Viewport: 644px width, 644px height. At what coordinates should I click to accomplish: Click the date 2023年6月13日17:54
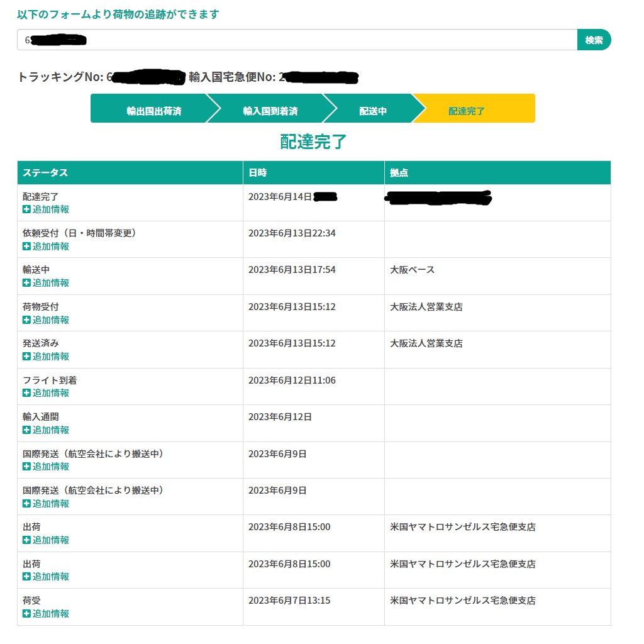pos(292,270)
